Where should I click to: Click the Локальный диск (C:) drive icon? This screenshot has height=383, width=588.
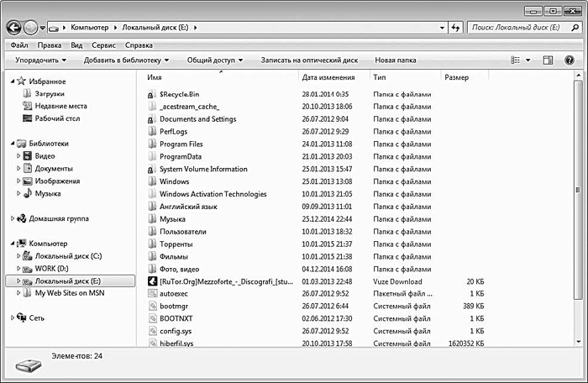(28, 256)
